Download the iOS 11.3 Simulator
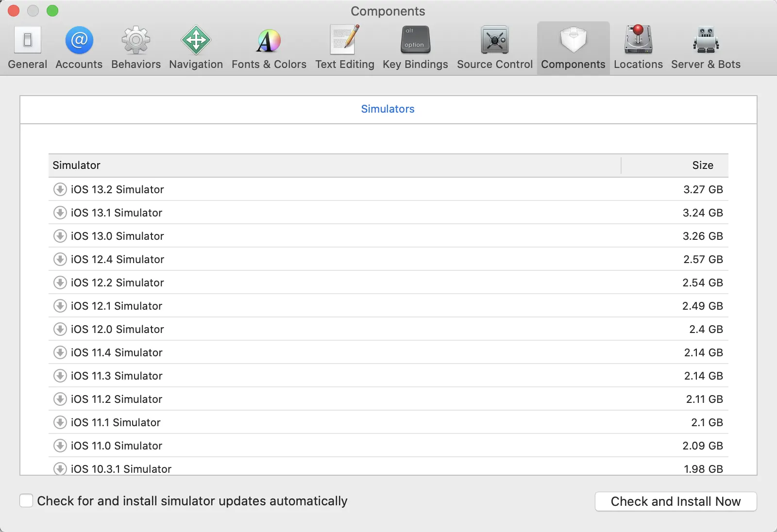 [60, 376]
